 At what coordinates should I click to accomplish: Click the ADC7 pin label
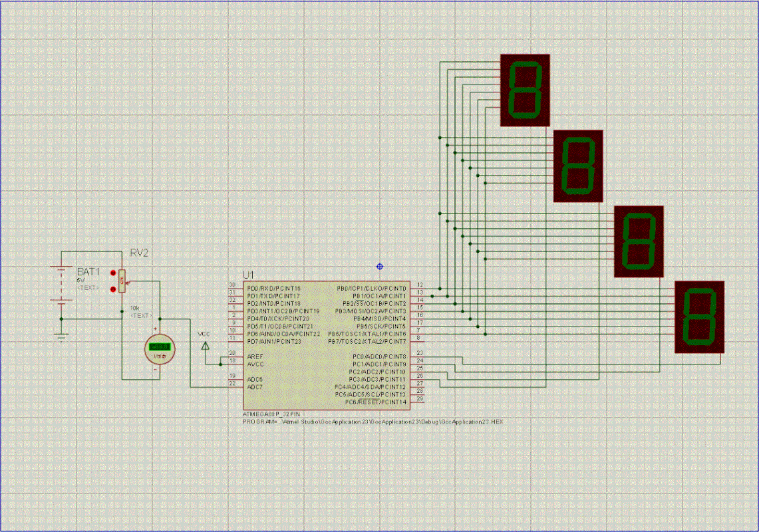coord(255,387)
